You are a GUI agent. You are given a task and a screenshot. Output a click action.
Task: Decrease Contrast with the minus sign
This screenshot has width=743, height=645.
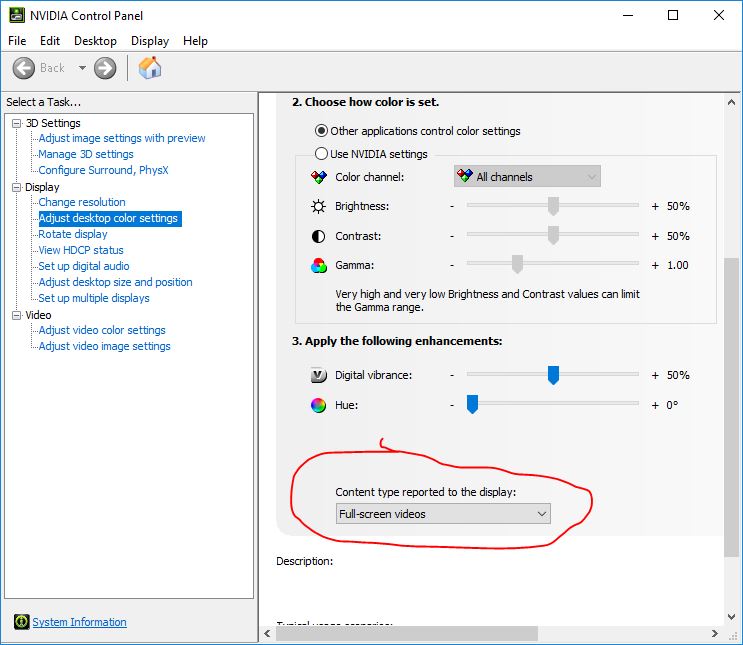452,236
